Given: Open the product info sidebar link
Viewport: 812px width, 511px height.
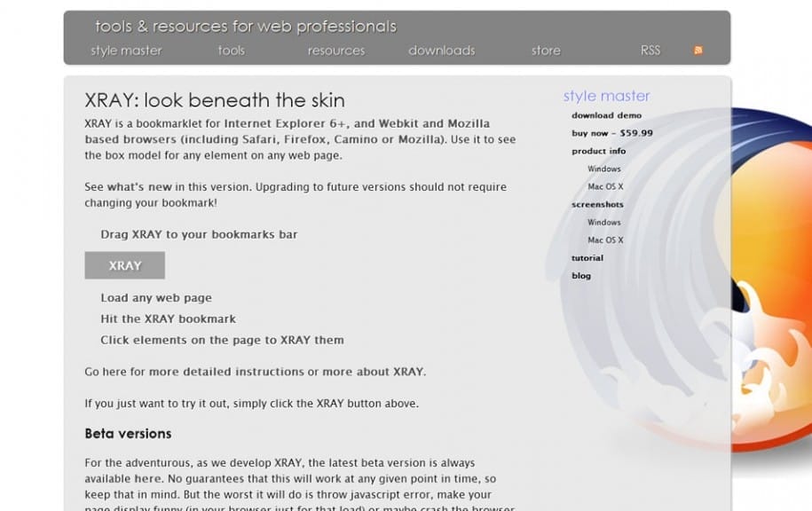Looking at the screenshot, I should pyautogui.click(x=599, y=151).
